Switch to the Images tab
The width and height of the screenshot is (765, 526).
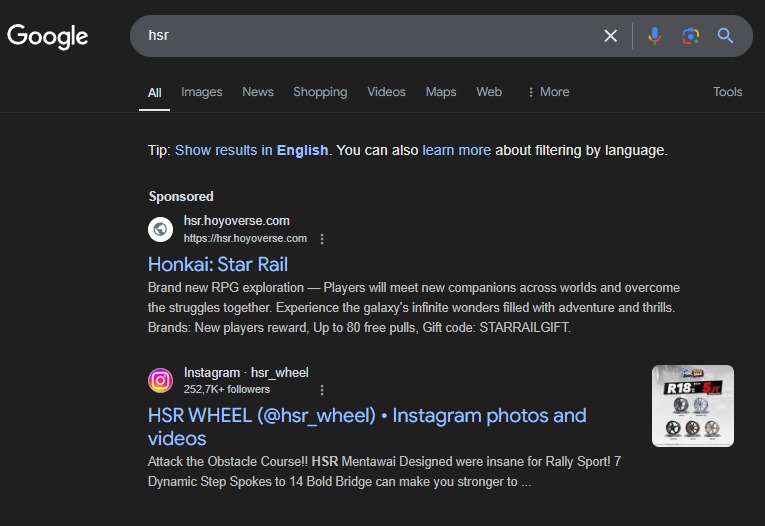(x=201, y=92)
